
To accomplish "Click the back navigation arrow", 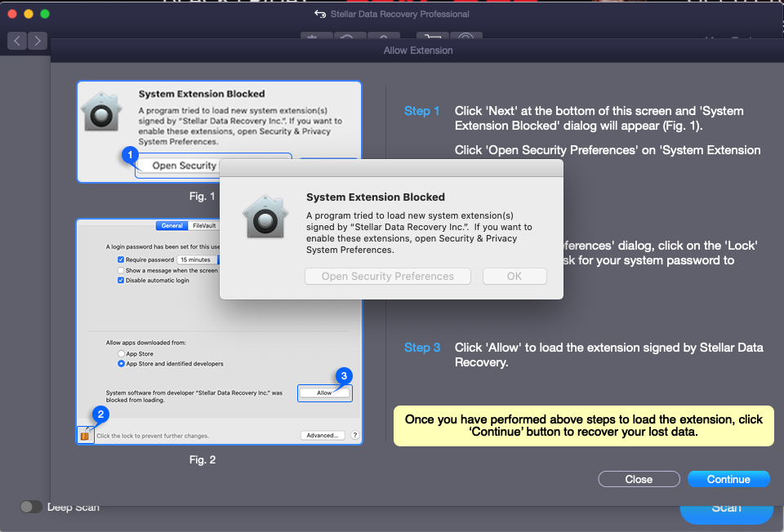I will 18,40.
